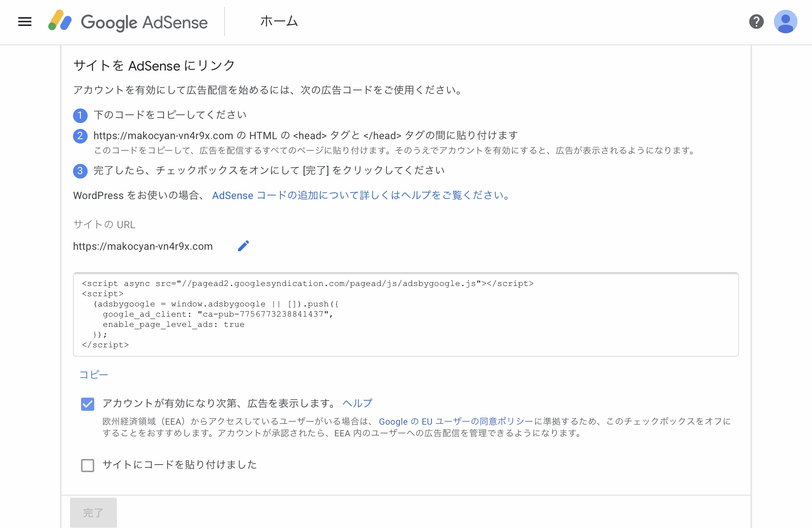Click the 'サイトの URL' label

[104, 224]
